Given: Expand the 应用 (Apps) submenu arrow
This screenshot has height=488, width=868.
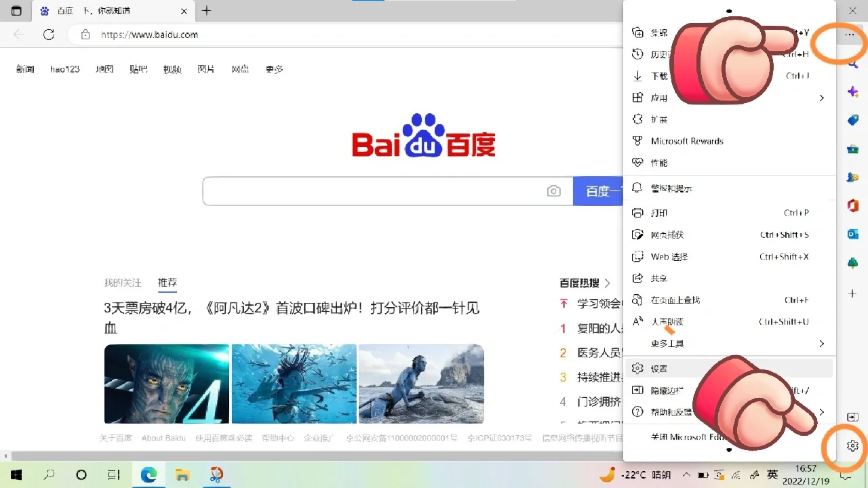Looking at the screenshot, I should 821,98.
